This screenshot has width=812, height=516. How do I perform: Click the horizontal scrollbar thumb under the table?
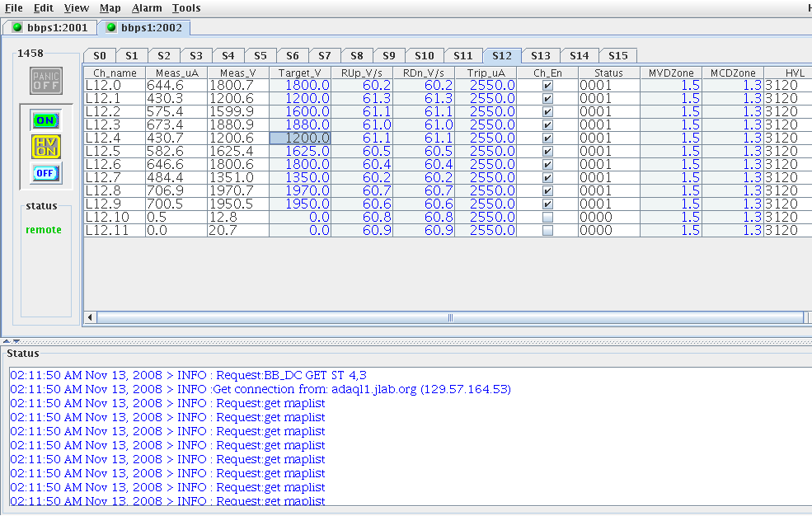(x=450, y=317)
